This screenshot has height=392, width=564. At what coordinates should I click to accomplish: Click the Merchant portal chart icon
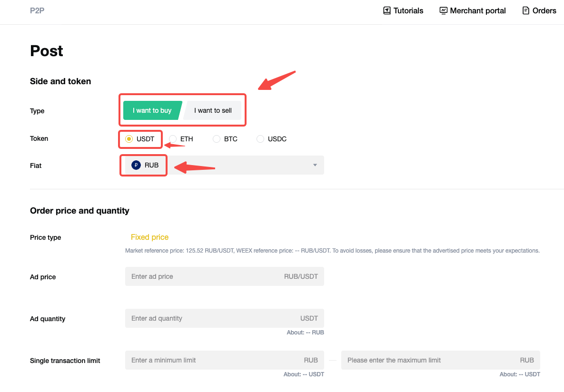444,10
